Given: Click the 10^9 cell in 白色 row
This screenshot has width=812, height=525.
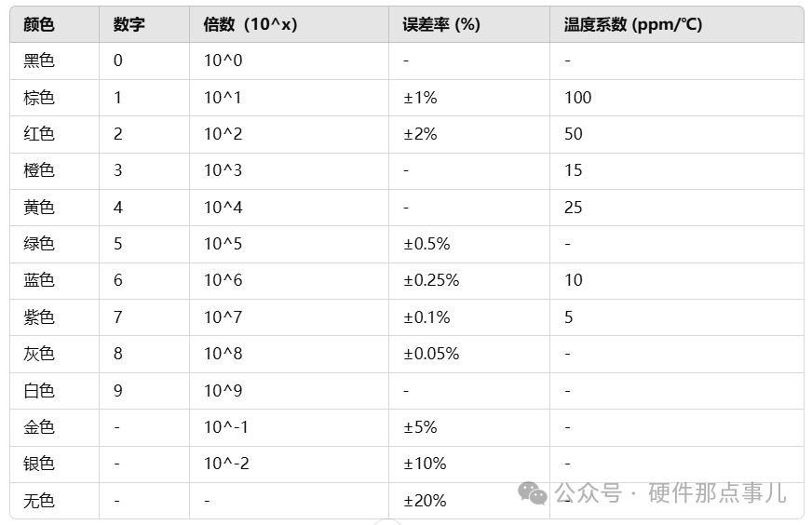Looking at the screenshot, I should [289, 391].
